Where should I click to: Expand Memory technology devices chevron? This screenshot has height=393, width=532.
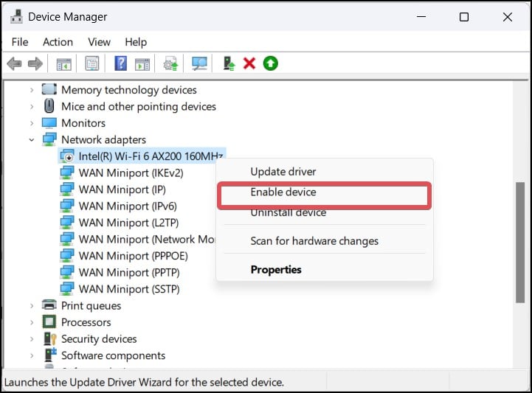[x=32, y=90]
